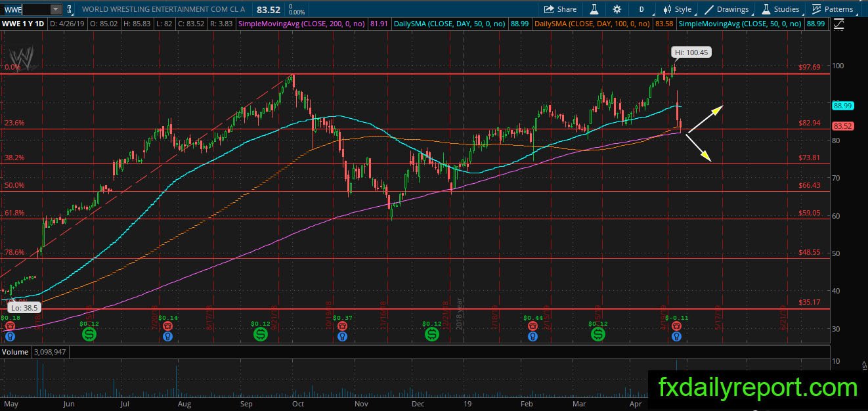Open the flask icon in the toolbar

(594, 9)
